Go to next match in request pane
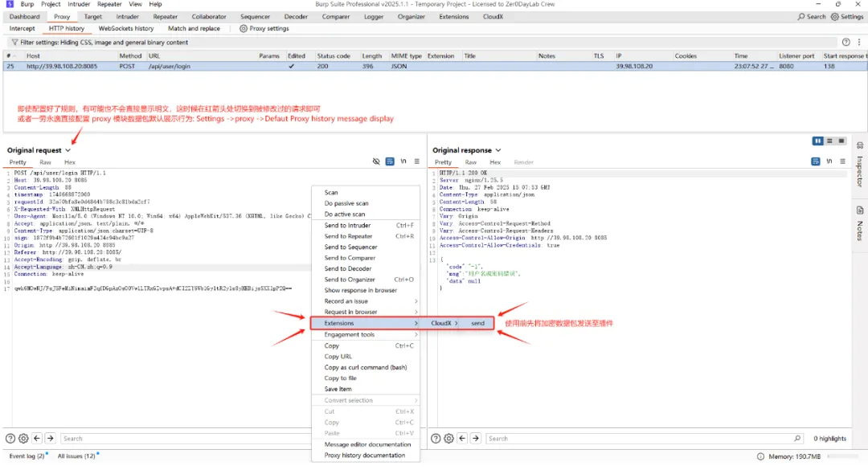868x470 pixels. 51,439
